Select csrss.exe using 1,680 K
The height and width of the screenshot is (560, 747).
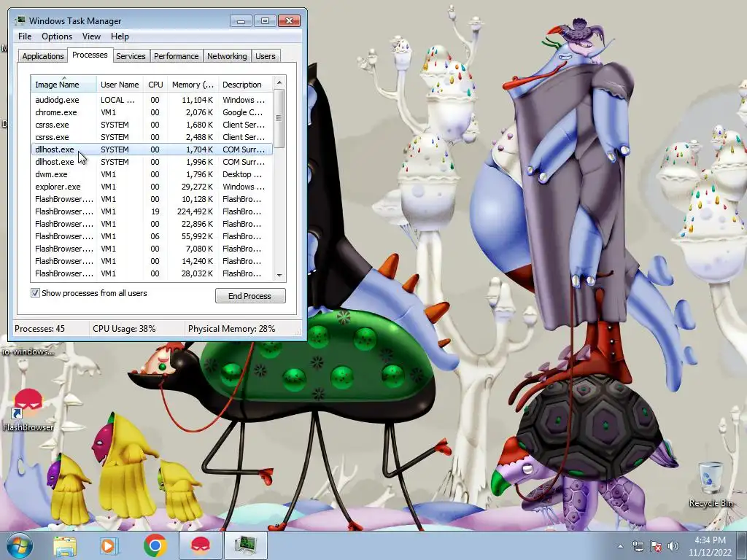[152, 125]
